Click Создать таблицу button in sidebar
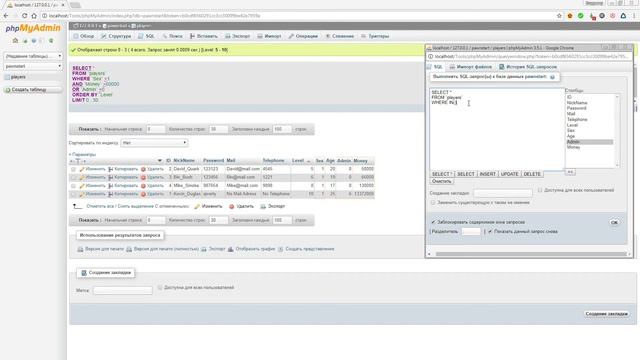The height and width of the screenshot is (360, 640). pos(33,89)
